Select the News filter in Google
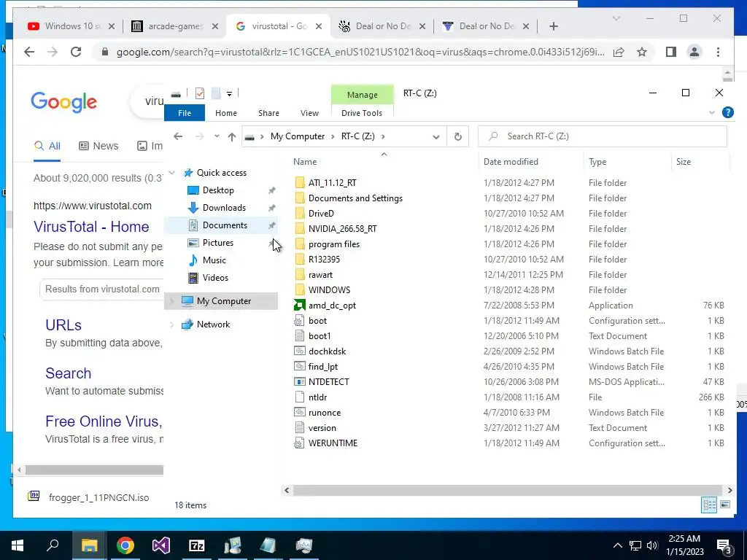The height and width of the screenshot is (560, 747). [98, 146]
